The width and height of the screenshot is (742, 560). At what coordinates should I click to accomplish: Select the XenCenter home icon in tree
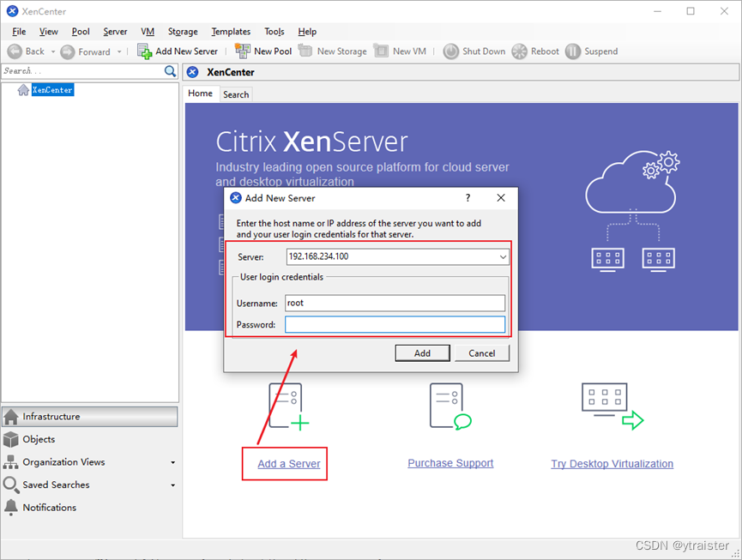23,90
